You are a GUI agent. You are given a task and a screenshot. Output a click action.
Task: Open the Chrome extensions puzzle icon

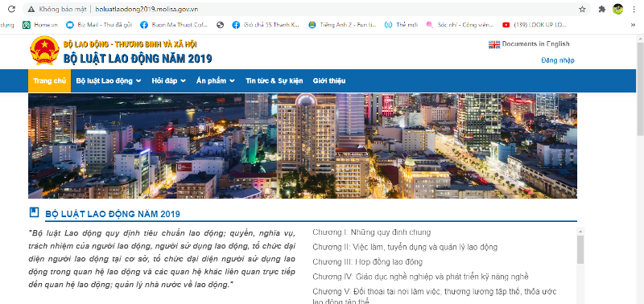pos(601,9)
